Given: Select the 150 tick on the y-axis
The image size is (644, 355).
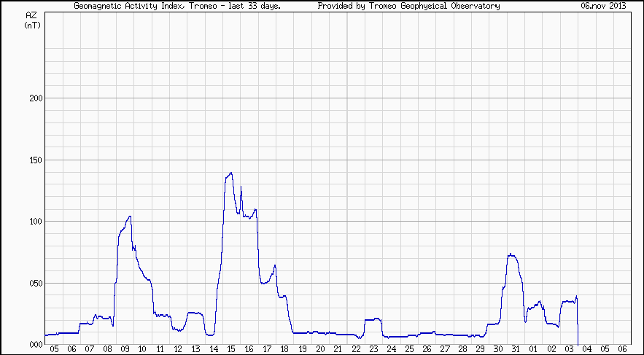Looking at the screenshot, I should (33, 160).
